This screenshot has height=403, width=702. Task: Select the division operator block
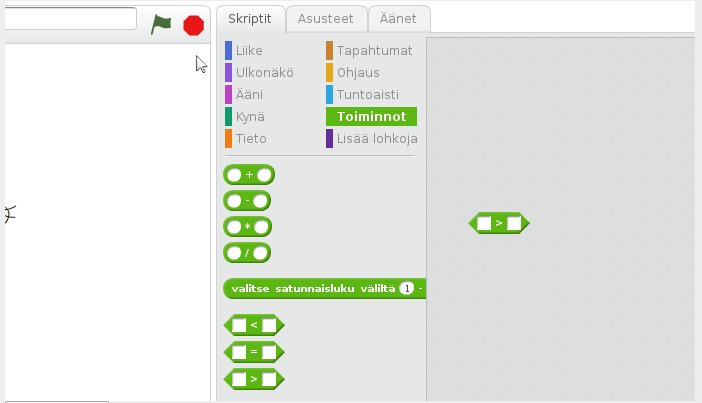tap(248, 253)
